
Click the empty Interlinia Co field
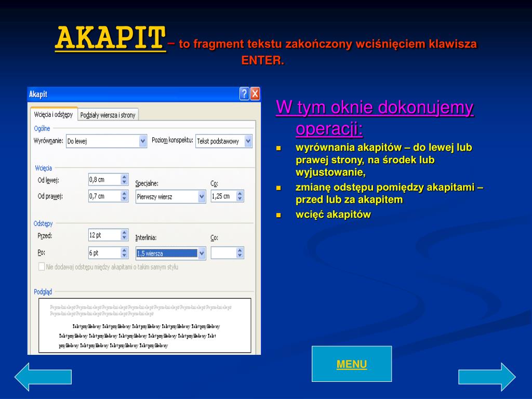click(223, 253)
